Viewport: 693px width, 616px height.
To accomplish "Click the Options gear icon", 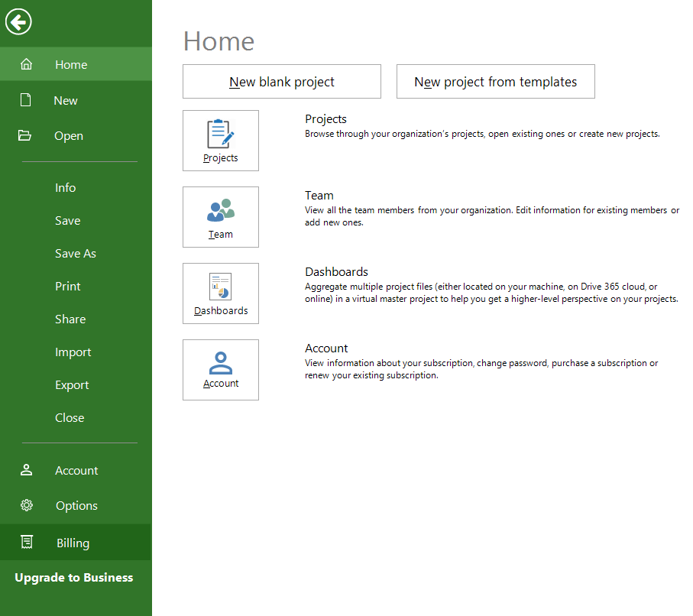I will (x=27, y=505).
